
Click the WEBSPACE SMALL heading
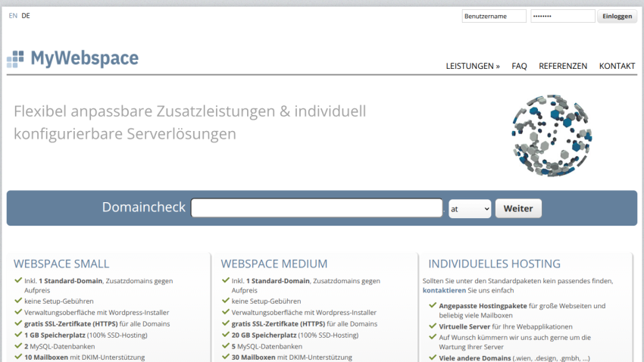61,264
